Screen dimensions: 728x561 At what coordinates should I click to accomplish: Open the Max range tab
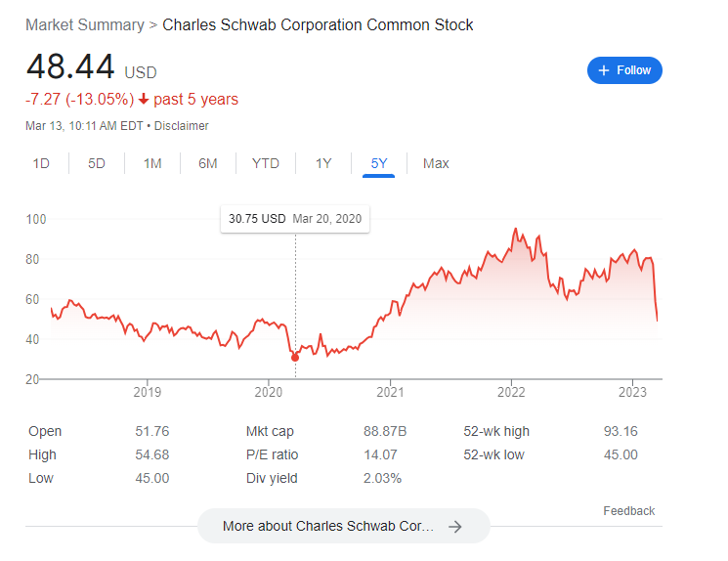click(x=436, y=163)
